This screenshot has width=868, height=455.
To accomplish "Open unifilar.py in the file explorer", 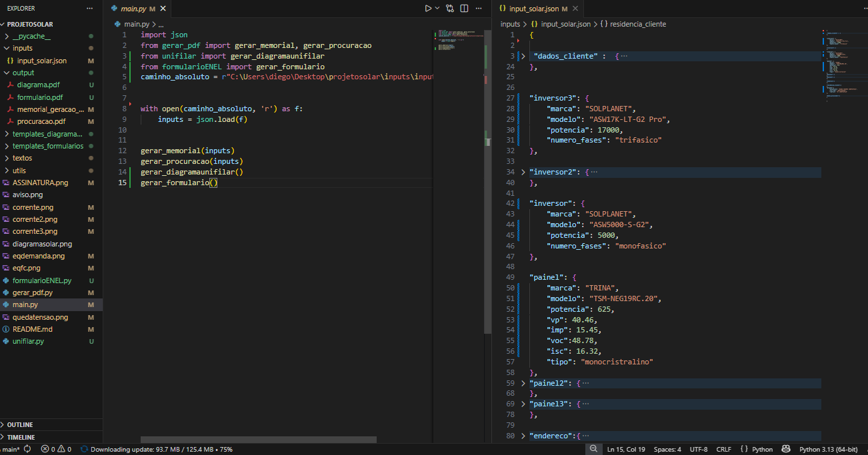I will [x=28, y=341].
